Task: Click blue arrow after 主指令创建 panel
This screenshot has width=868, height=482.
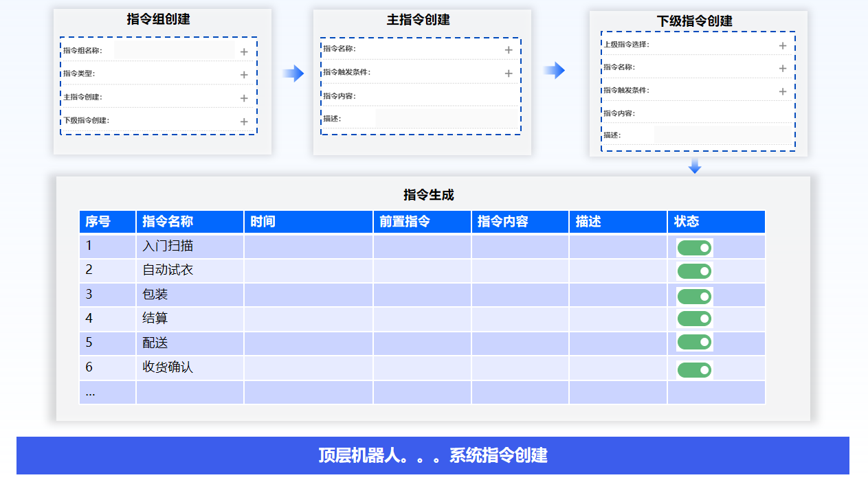Action: pyautogui.click(x=554, y=70)
